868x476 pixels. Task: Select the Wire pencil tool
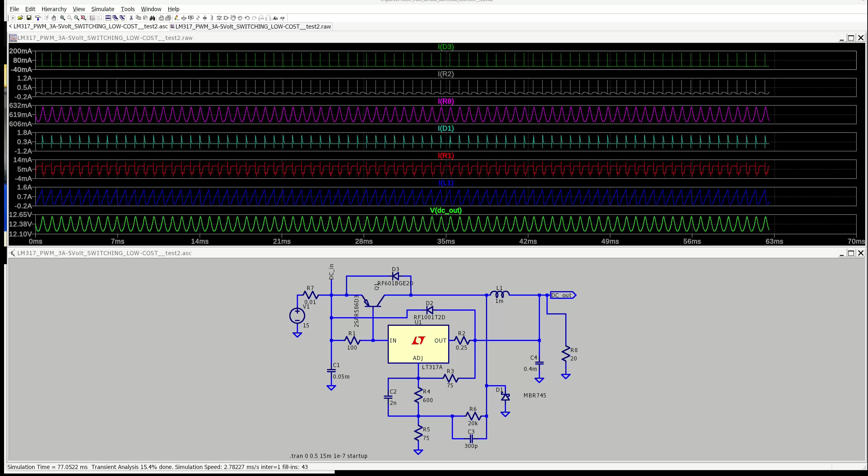[177, 18]
